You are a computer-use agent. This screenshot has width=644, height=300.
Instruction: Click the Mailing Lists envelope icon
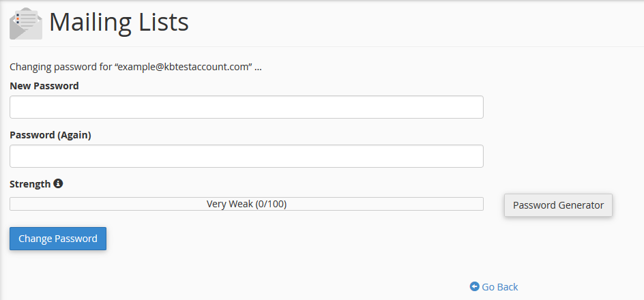click(25, 23)
